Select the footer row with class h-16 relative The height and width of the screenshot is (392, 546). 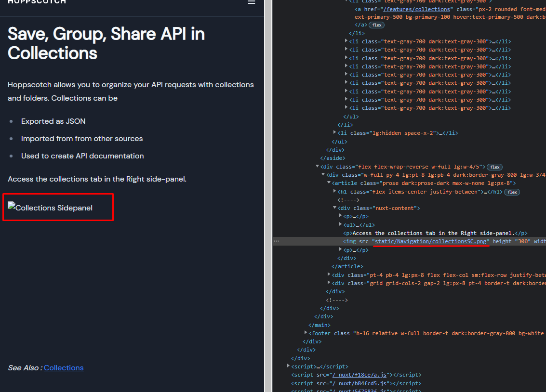[426, 333]
